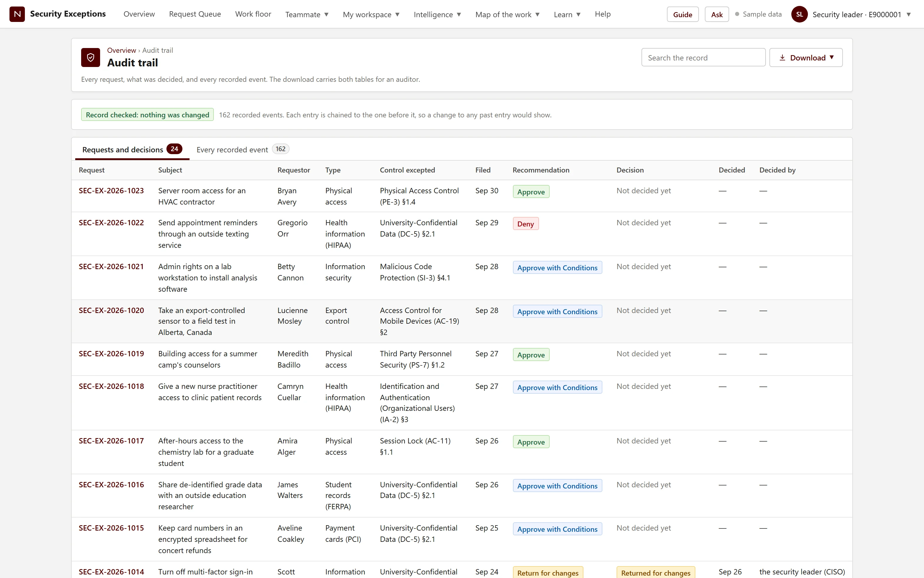This screenshot has height=578, width=924.
Task: Expand the Learn menu
Action: 567,14
